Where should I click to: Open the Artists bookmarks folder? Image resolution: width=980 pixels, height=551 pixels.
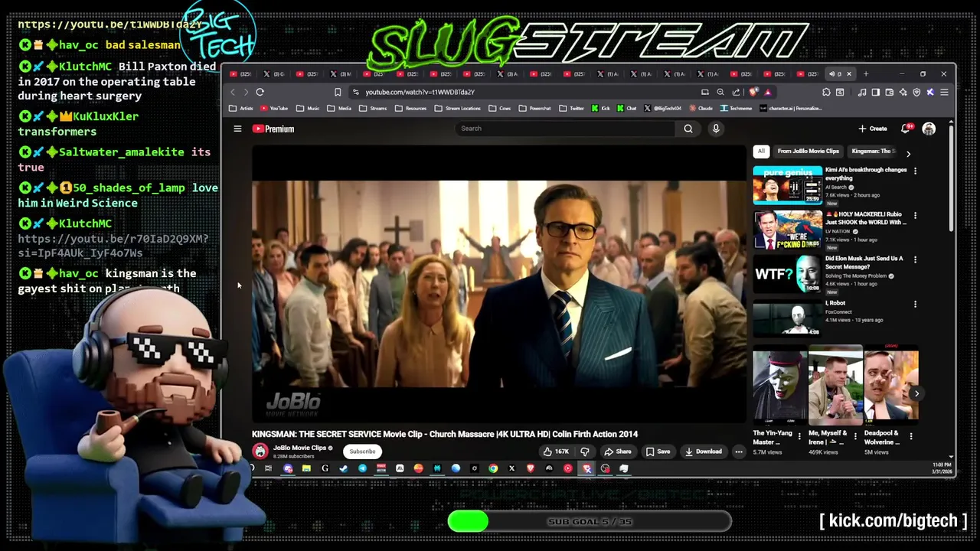(241, 109)
